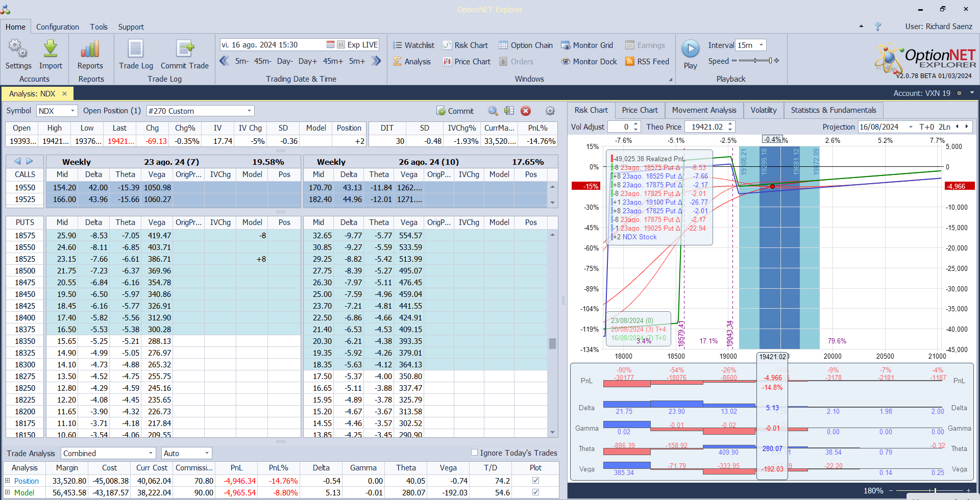
Task: Collapse the ribbon with up arrow
Action: pos(862,26)
